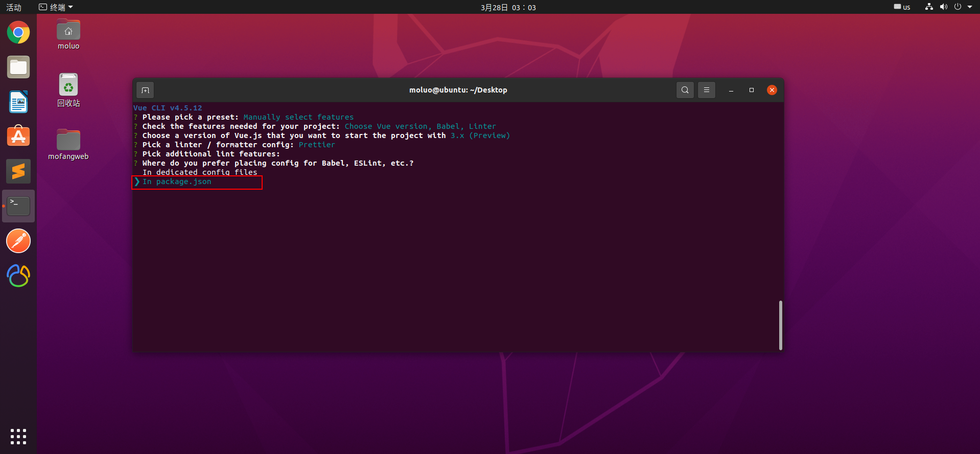Click the terminal search button
The height and width of the screenshot is (454, 980).
point(685,90)
